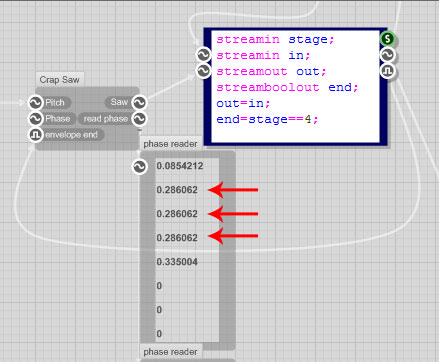Select the Crap Saw module label
The height and width of the screenshot is (362, 439).
pyautogui.click(x=60, y=80)
